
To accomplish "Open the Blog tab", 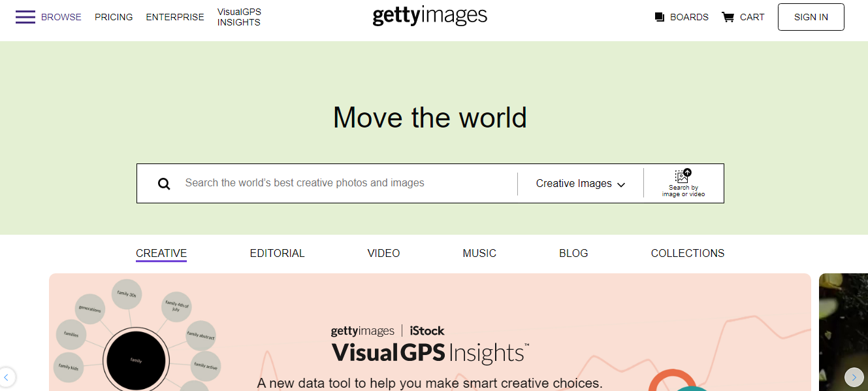I will coord(573,253).
